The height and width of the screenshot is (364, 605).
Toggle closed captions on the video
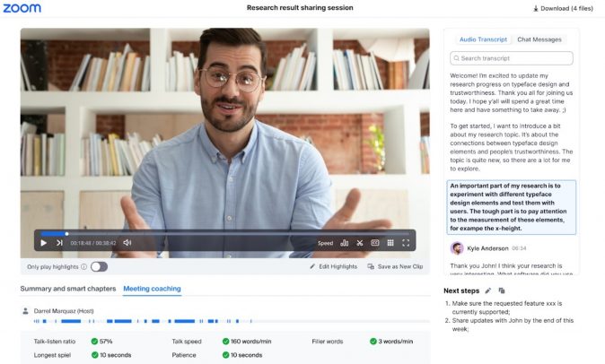point(374,243)
